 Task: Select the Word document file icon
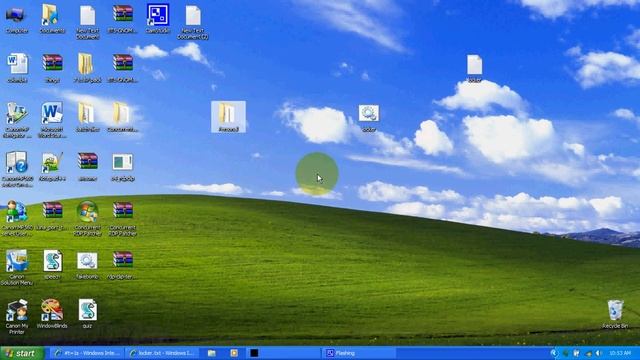(x=17, y=68)
